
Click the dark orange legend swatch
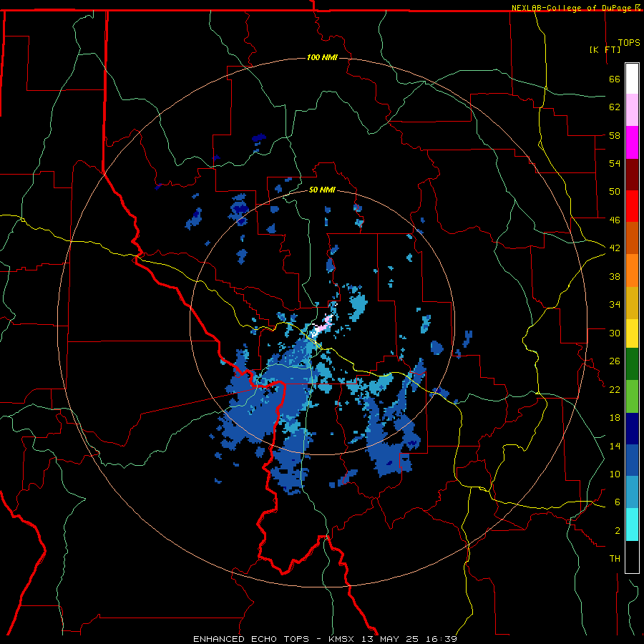point(632,238)
